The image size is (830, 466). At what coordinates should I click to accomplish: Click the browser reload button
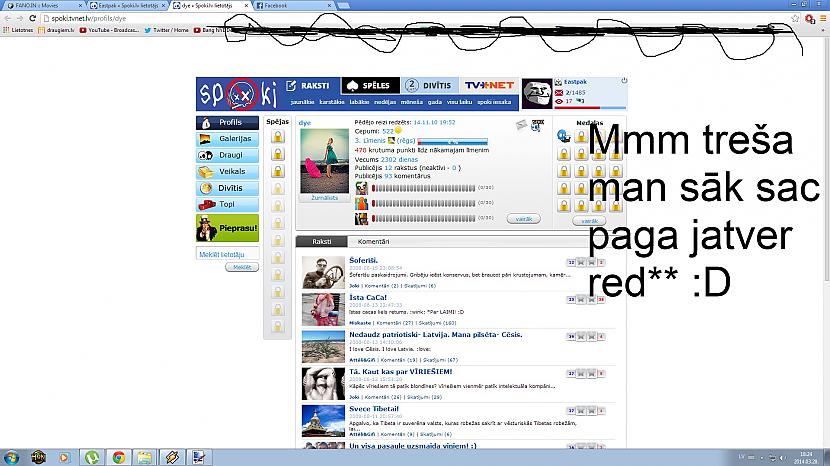coord(33,19)
